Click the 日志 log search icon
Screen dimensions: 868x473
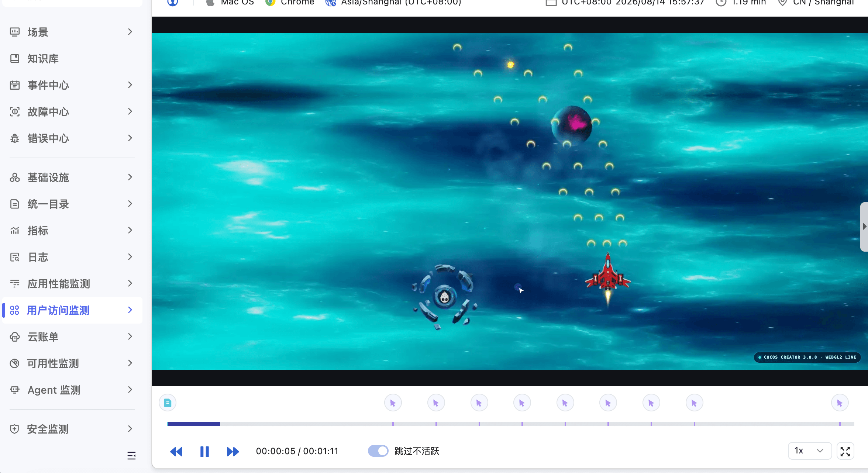pyautogui.click(x=15, y=257)
